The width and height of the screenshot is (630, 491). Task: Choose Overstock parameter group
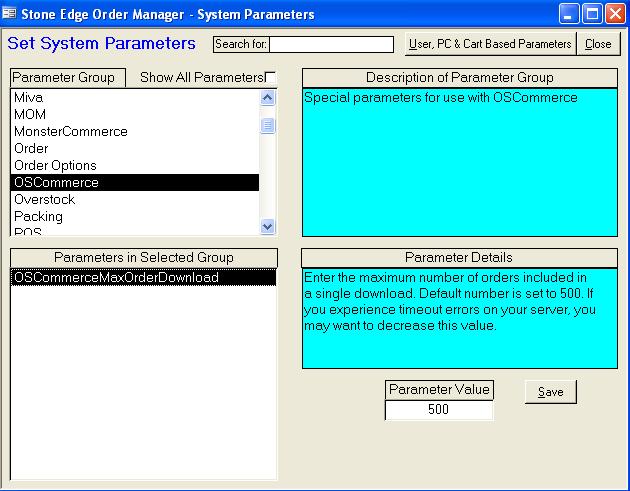tap(135, 199)
